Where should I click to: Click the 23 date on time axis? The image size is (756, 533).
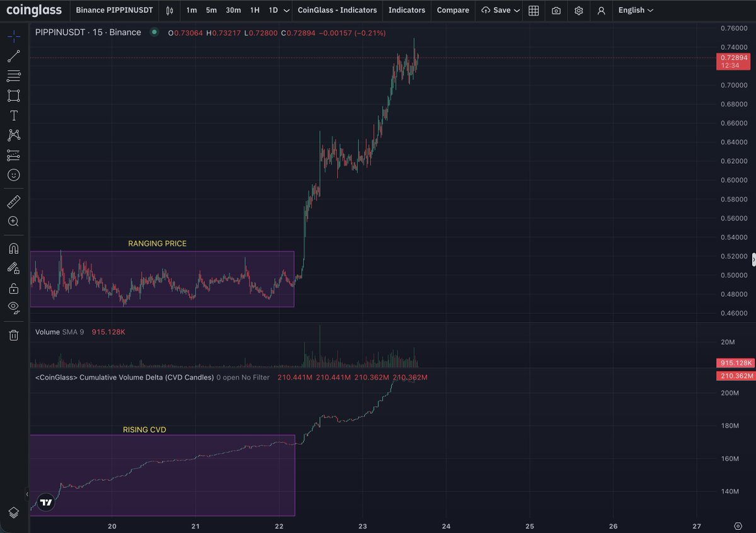click(363, 526)
